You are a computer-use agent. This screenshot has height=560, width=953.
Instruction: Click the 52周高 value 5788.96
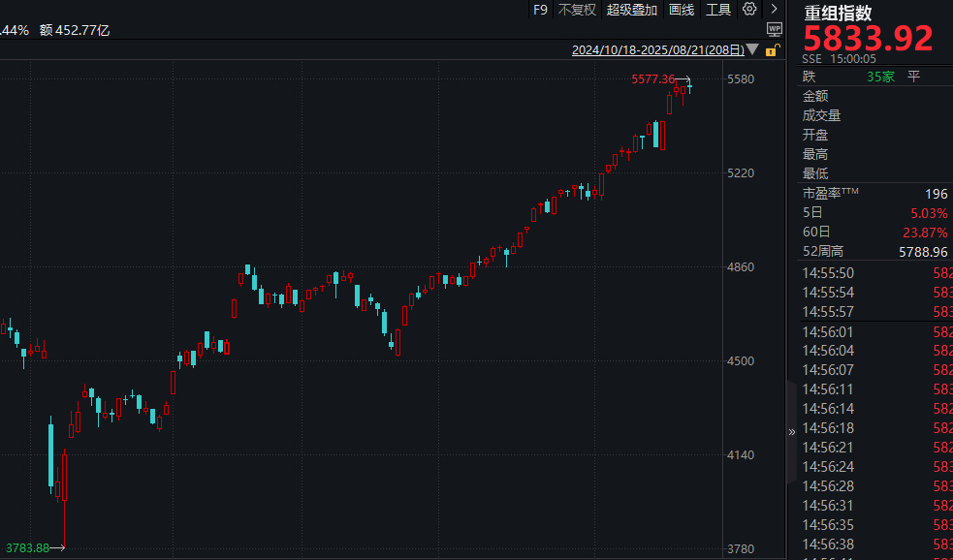(x=919, y=252)
